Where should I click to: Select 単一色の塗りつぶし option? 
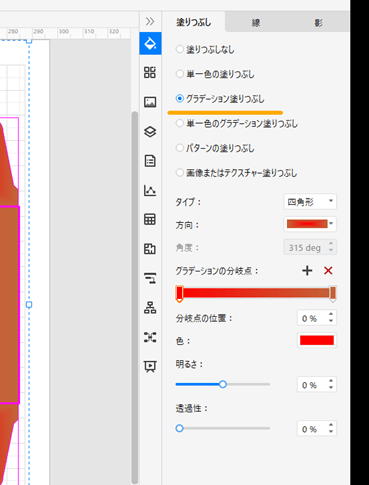click(x=215, y=74)
